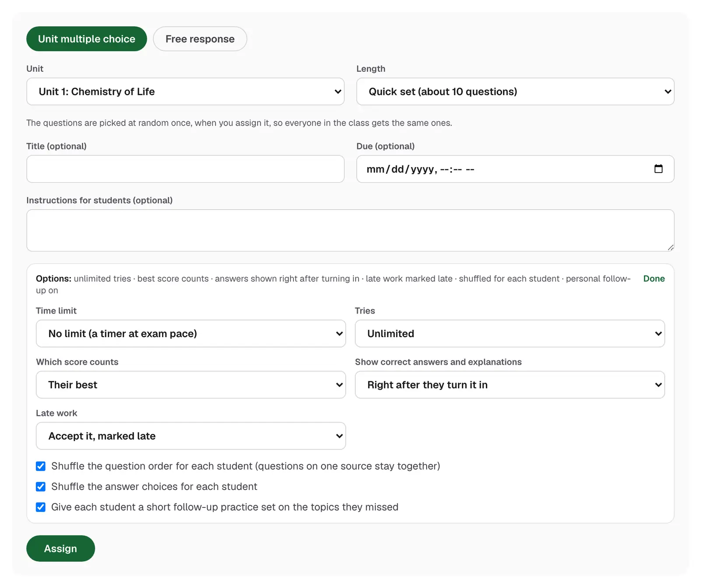Open the Unit dropdown showing Chemistry of Life
701x588 pixels.
point(185,92)
